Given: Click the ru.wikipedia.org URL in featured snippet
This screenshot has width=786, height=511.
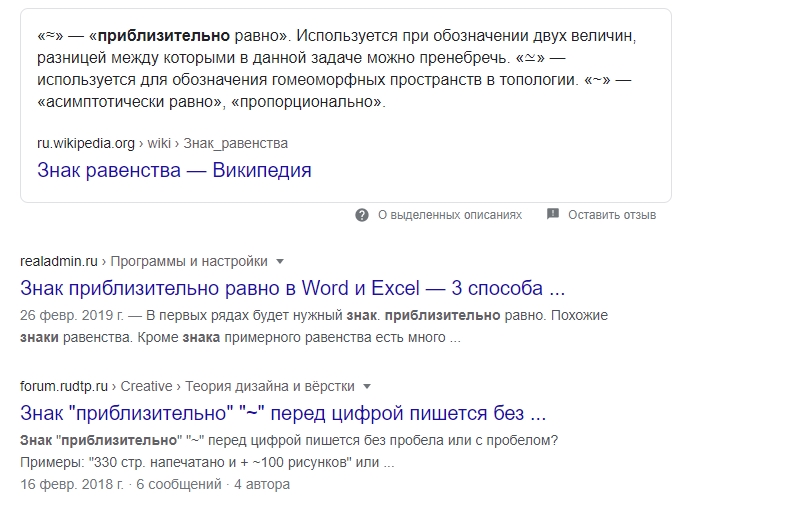Looking at the screenshot, I should click(85, 143).
